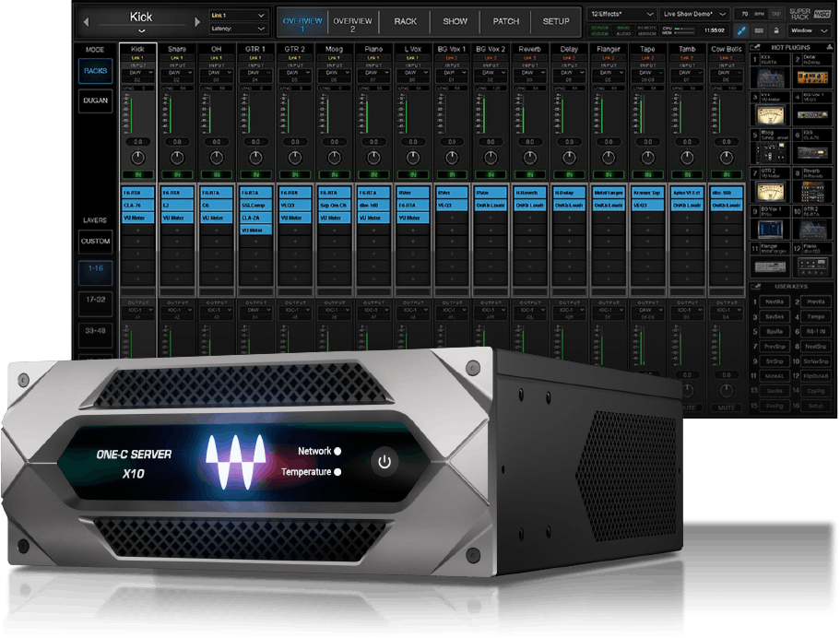This screenshot has height=638, width=840.
Task: Switch to the Overview 1 tab
Action: click(x=302, y=21)
